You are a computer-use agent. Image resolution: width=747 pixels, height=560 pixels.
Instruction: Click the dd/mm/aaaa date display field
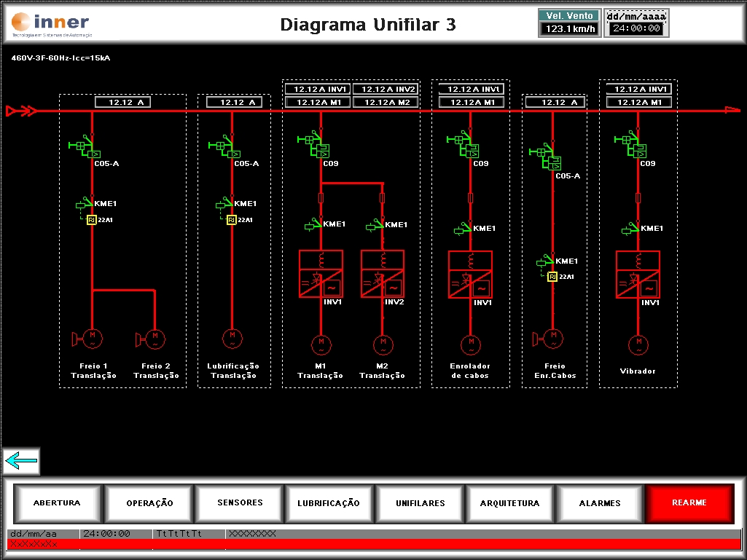tap(636, 16)
